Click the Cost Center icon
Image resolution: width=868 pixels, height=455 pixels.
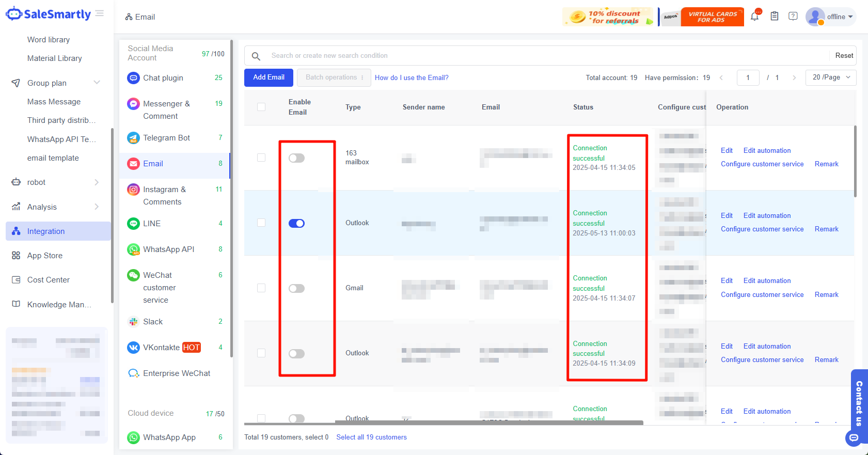point(16,280)
